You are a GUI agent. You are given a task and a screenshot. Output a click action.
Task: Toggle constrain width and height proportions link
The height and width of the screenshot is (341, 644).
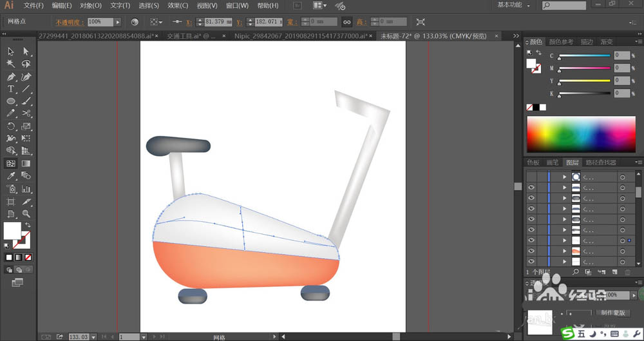point(347,22)
